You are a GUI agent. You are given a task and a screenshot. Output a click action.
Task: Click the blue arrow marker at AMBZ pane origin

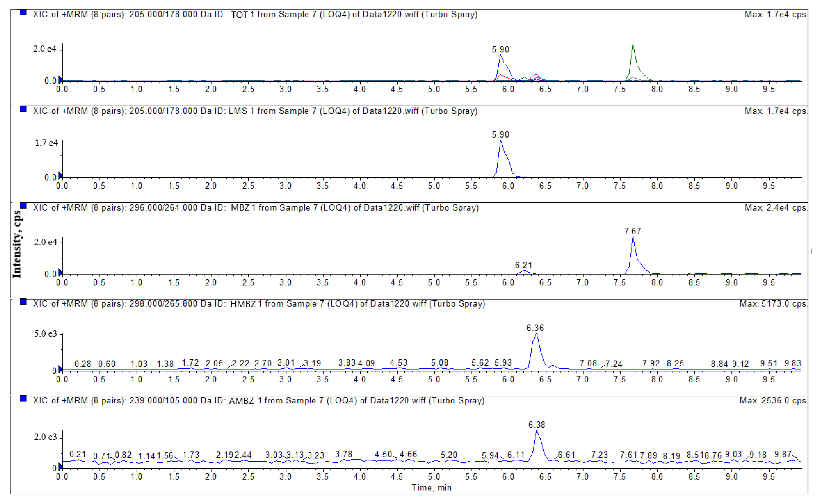click(x=60, y=466)
